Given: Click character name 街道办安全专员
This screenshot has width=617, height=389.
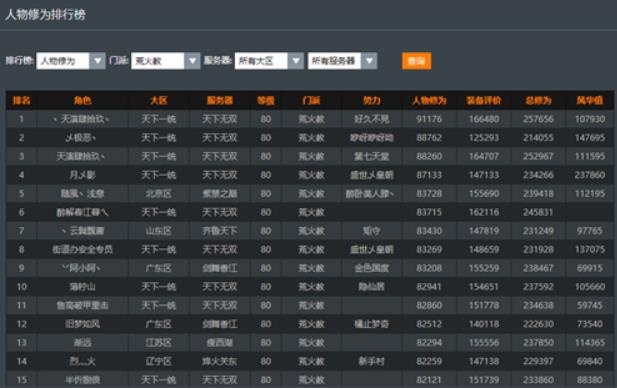Looking at the screenshot, I should 83,250.
